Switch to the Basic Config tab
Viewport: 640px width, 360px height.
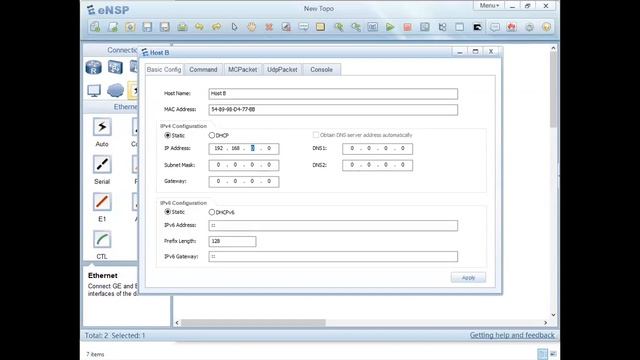(164, 69)
